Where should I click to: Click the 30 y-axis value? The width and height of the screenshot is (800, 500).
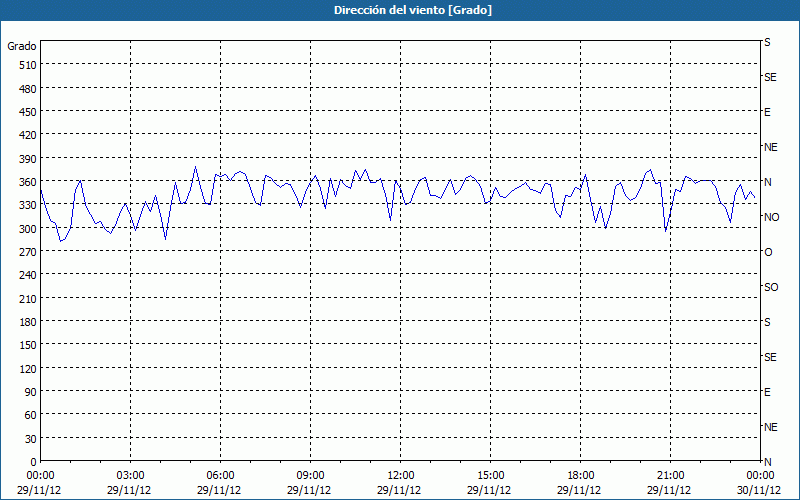click(x=32, y=439)
